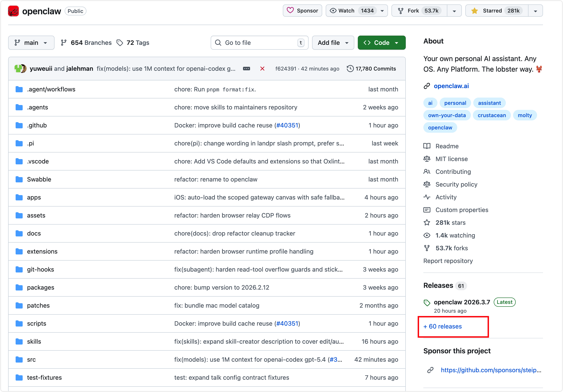Open the src folder icon
Image resolution: width=563 pixels, height=392 pixels.
click(19, 359)
